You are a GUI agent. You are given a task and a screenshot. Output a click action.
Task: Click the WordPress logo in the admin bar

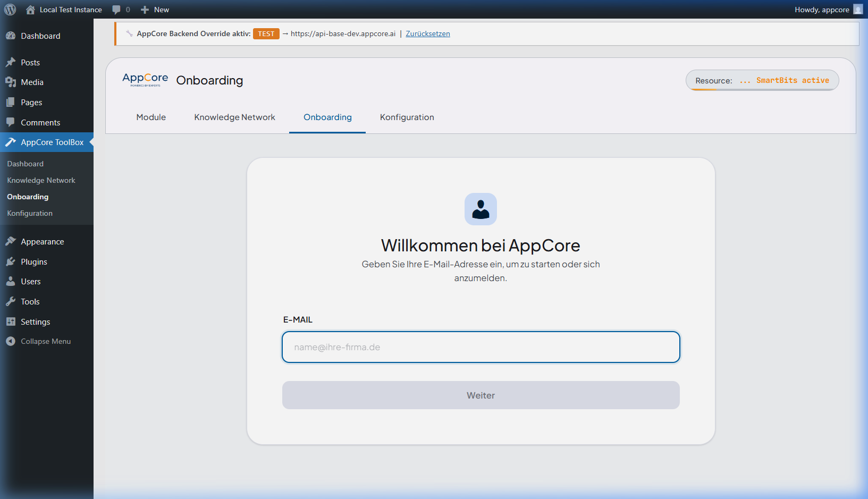(x=10, y=9)
